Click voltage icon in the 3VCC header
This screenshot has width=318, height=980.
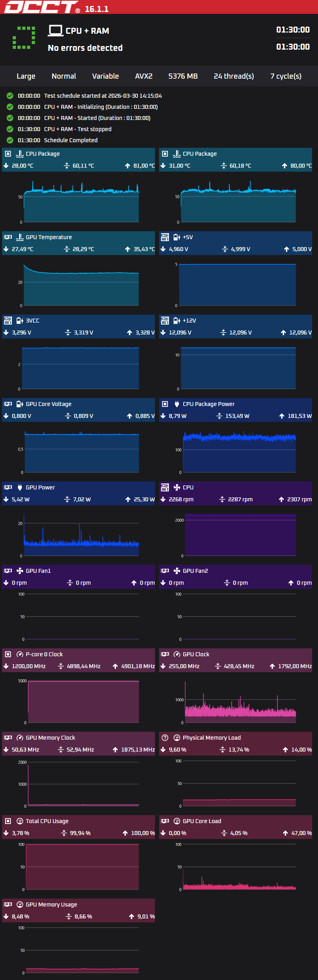[x=20, y=321]
